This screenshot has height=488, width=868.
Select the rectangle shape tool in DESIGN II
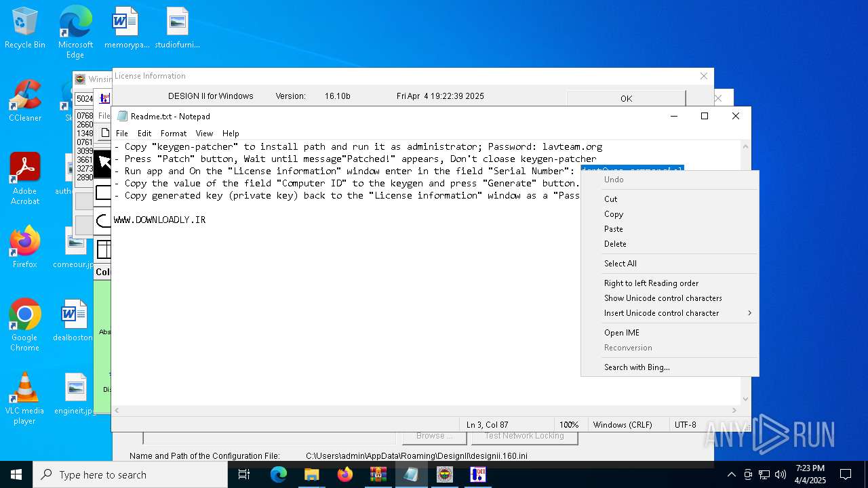click(x=103, y=193)
